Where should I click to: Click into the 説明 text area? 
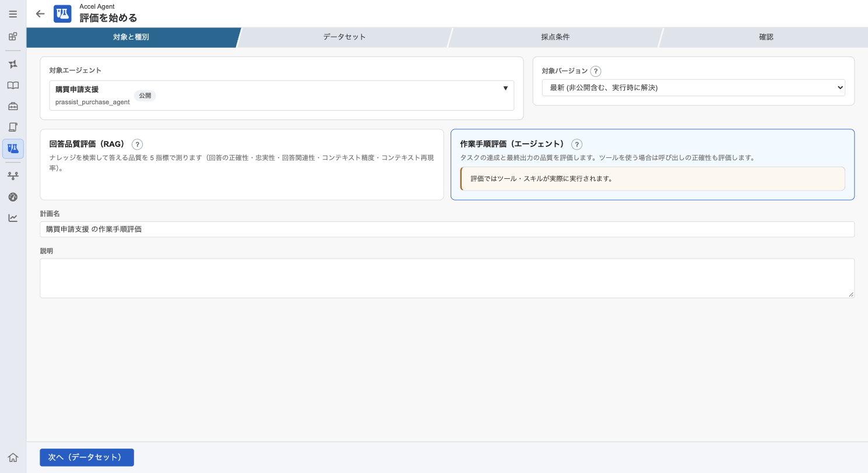click(x=447, y=278)
